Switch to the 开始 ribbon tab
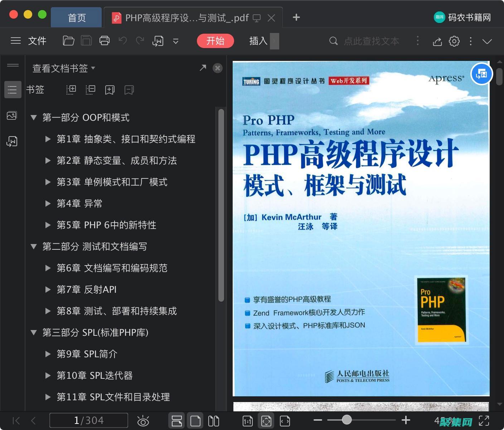Image resolution: width=504 pixels, height=430 pixels. click(215, 41)
